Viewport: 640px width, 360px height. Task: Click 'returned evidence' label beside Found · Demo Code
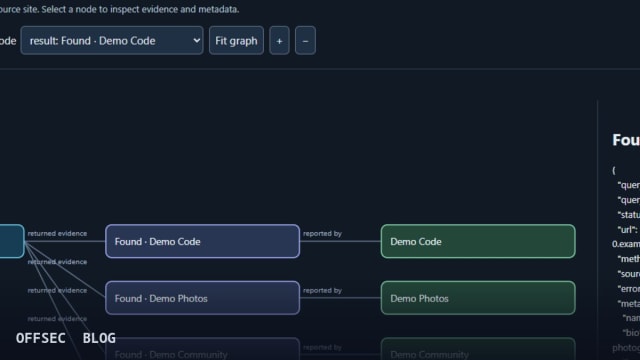(x=57, y=233)
